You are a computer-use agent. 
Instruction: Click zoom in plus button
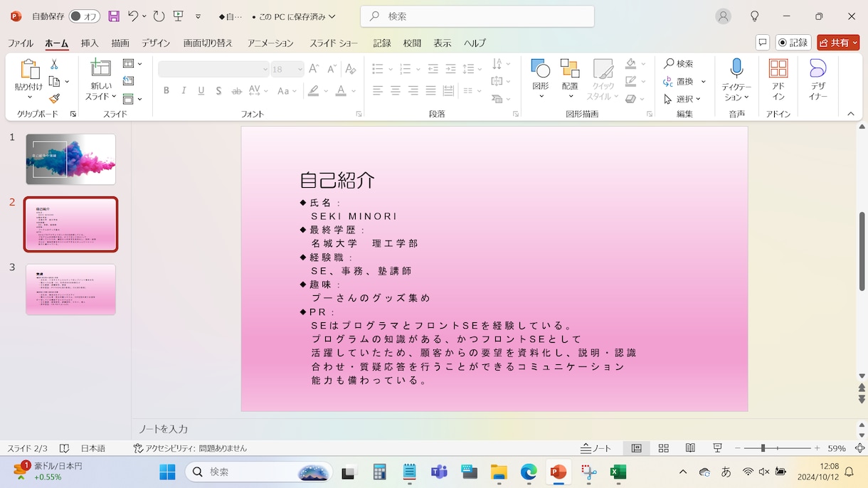817,448
